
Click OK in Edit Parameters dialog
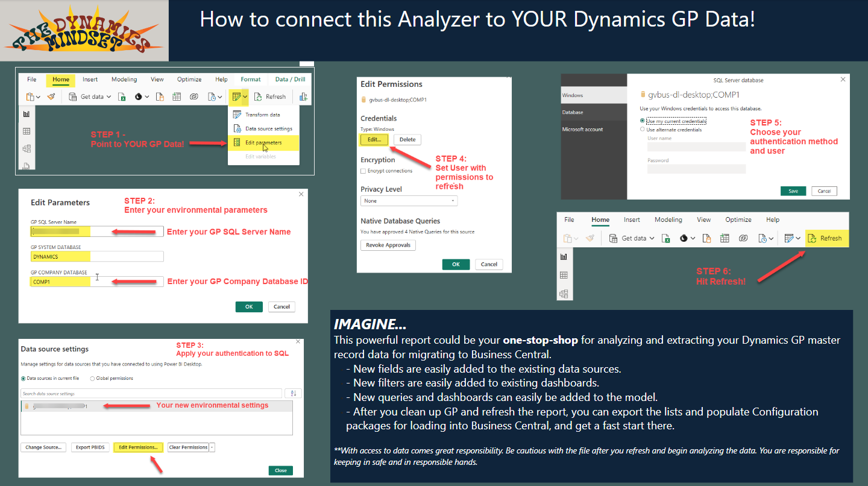pyautogui.click(x=249, y=306)
